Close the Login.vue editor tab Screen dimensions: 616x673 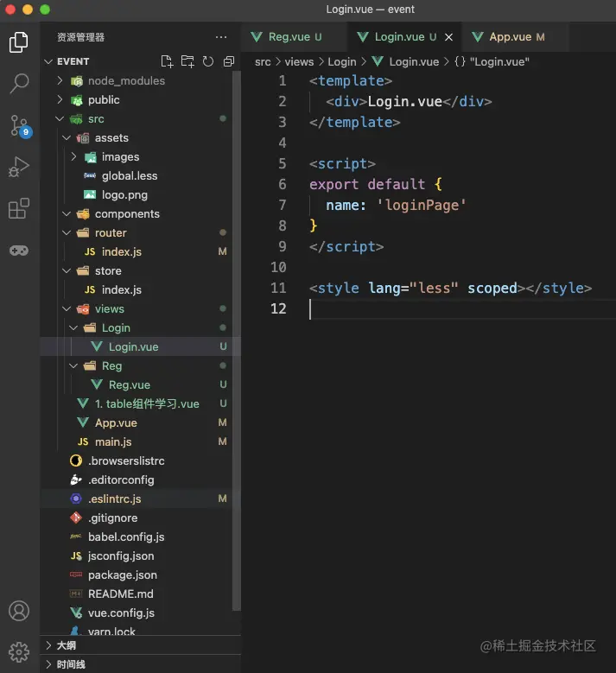(448, 37)
